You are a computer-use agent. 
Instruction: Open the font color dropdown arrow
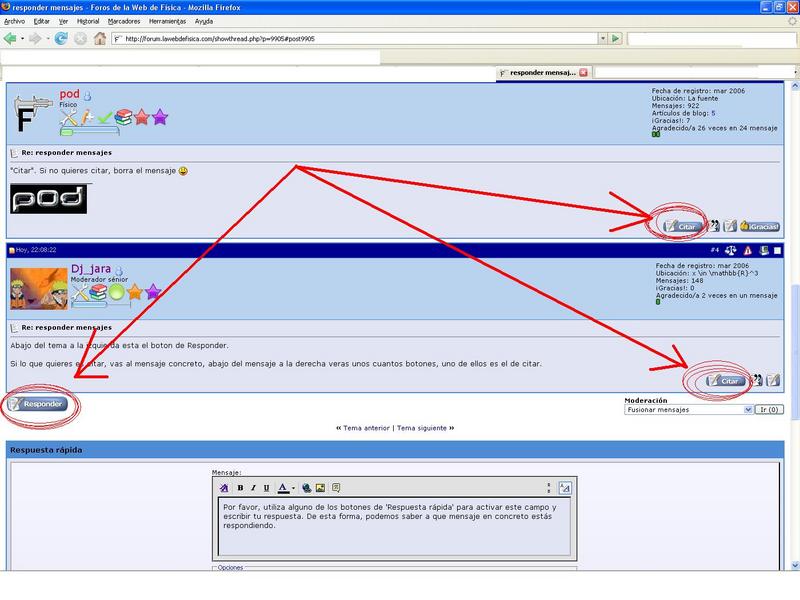point(293,488)
